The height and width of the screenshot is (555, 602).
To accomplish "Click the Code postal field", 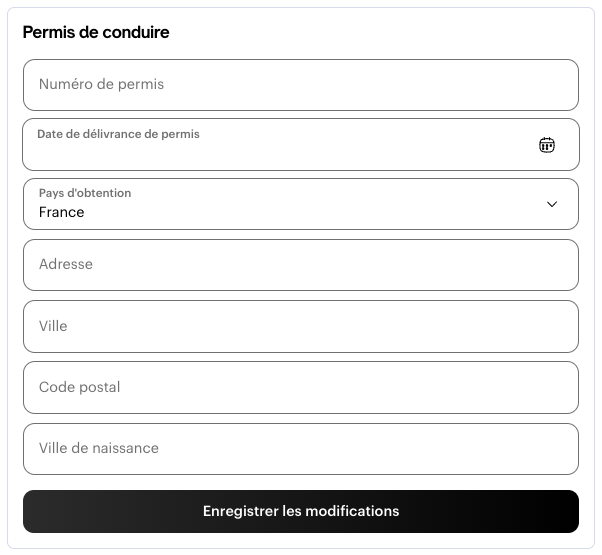I will [301, 387].
